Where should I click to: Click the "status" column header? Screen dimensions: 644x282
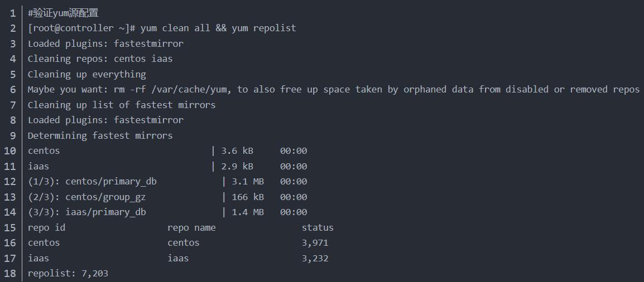318,227
